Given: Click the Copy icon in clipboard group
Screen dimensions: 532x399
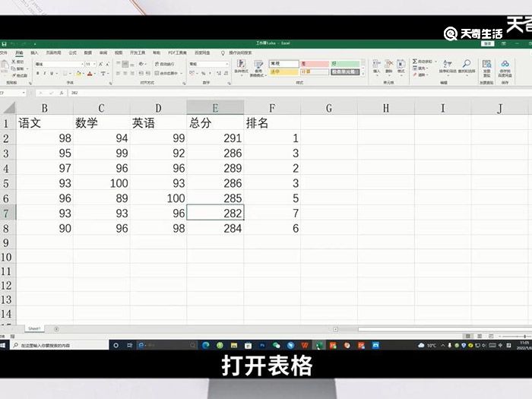Looking at the screenshot, I should click(14, 68).
